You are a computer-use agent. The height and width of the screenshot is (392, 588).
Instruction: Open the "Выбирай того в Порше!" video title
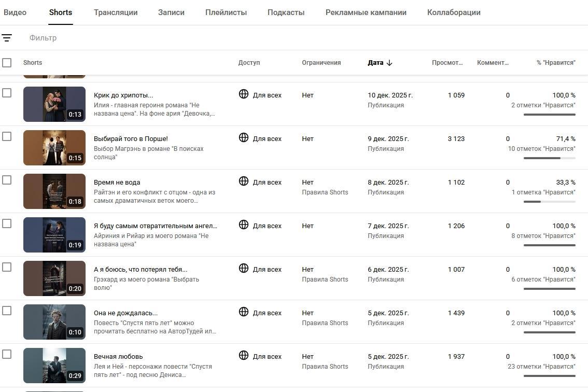(x=131, y=139)
